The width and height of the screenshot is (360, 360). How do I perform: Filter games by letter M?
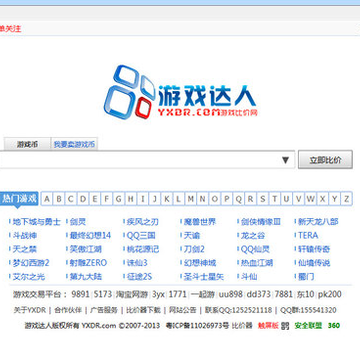(x=191, y=199)
